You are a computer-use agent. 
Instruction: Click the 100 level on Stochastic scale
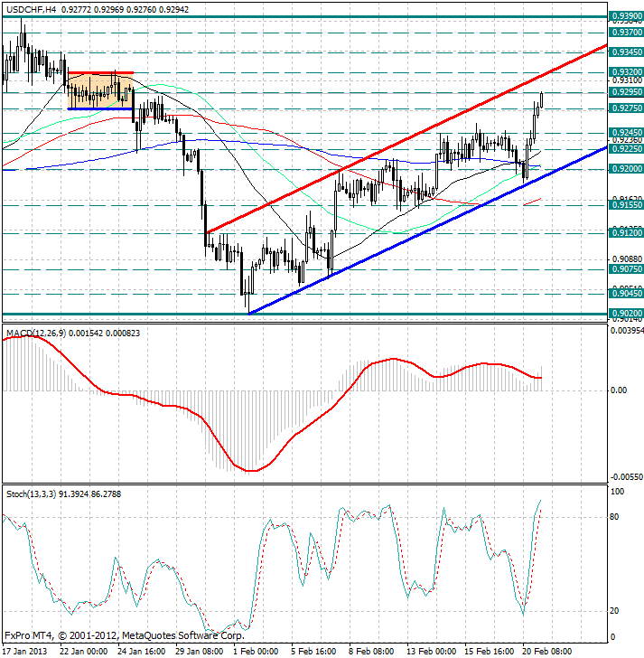click(x=618, y=492)
